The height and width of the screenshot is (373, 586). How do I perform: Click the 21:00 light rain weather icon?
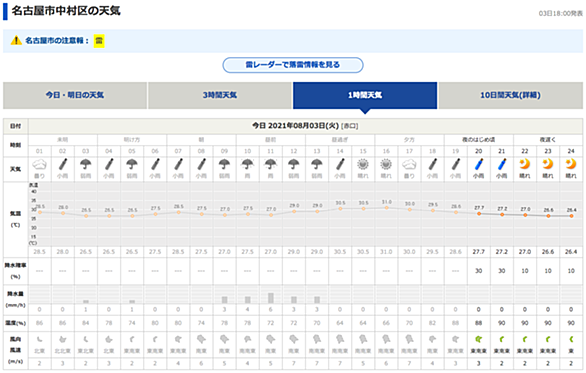coord(502,164)
